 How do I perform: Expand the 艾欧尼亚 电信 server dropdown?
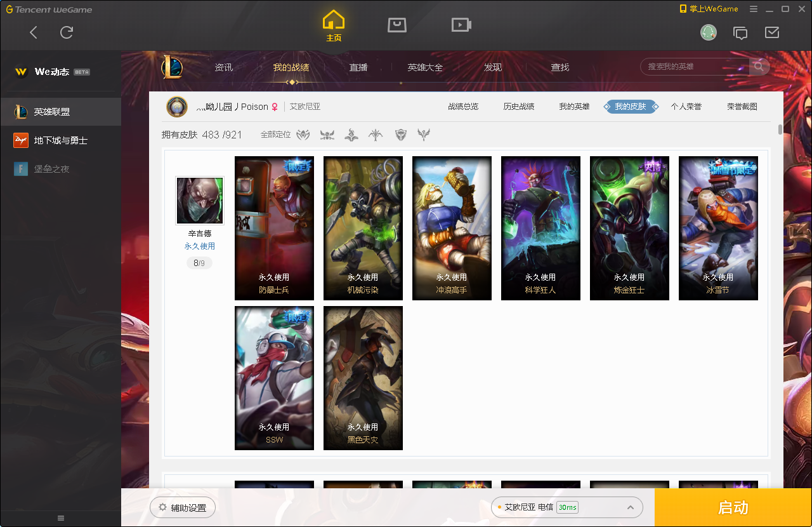[567, 507]
